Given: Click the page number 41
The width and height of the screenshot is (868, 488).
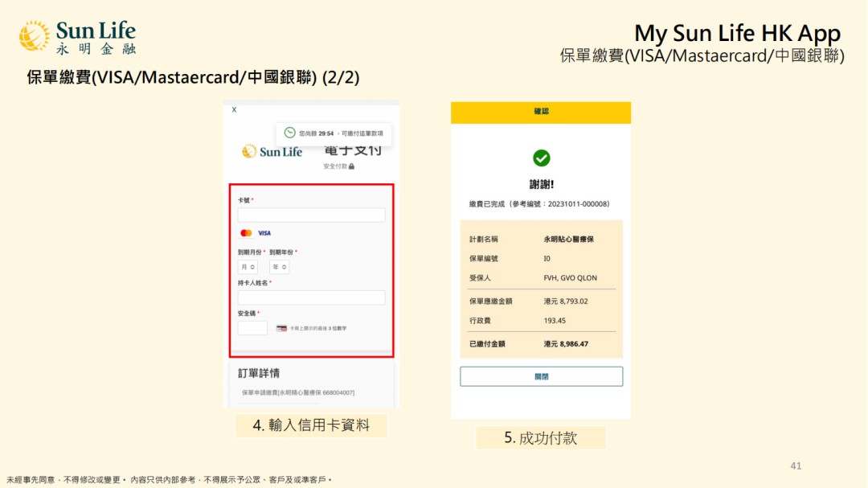Looking at the screenshot, I should click(796, 465).
